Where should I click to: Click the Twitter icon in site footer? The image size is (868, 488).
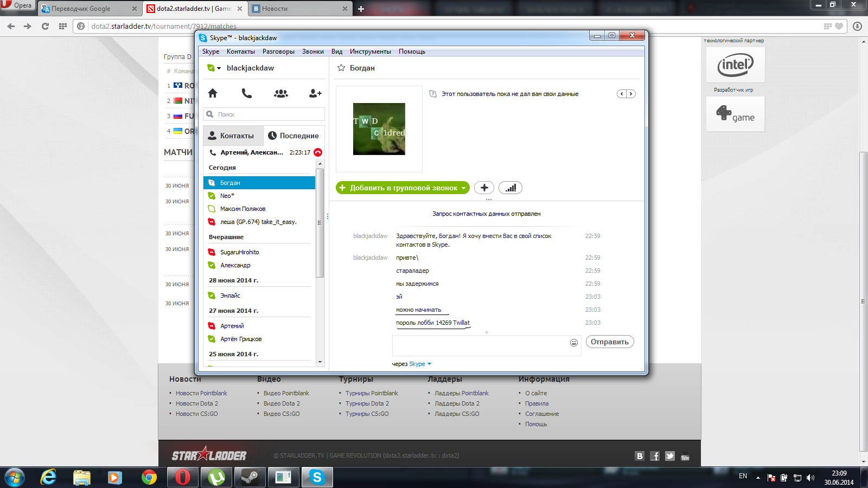tap(670, 456)
